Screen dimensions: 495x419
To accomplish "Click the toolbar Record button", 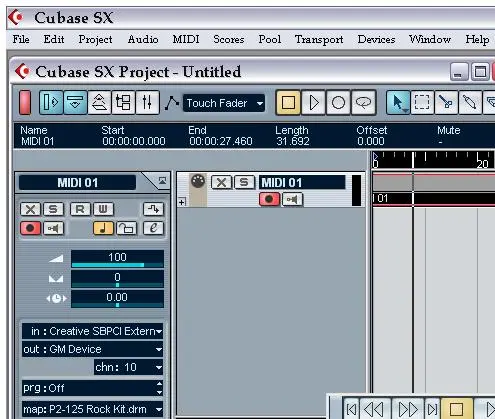I will tap(338, 102).
